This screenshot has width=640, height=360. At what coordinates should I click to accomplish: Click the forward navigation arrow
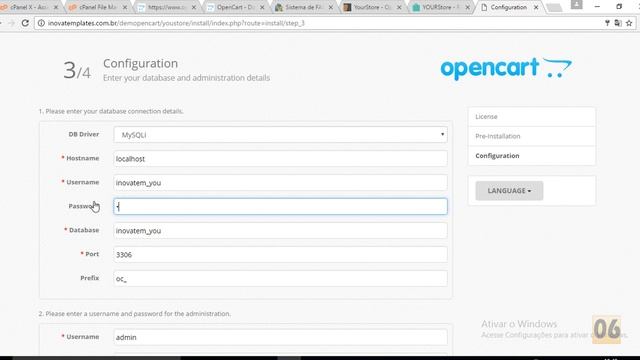click(11, 23)
